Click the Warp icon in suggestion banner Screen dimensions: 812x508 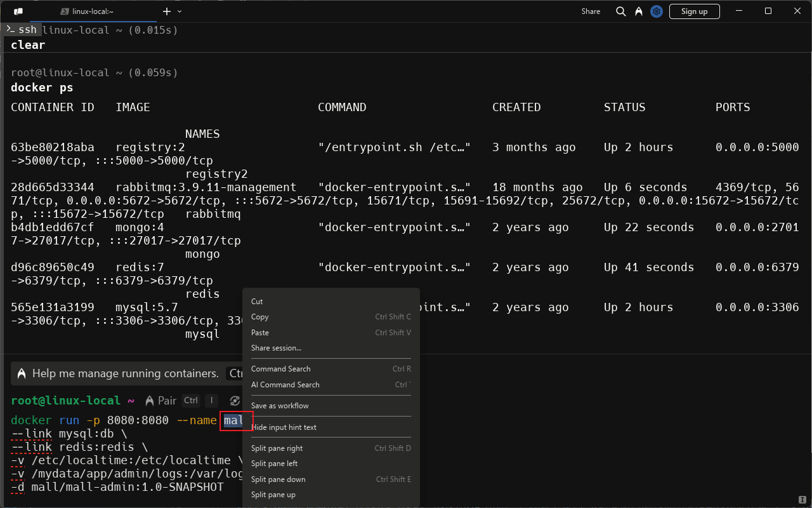click(x=22, y=374)
